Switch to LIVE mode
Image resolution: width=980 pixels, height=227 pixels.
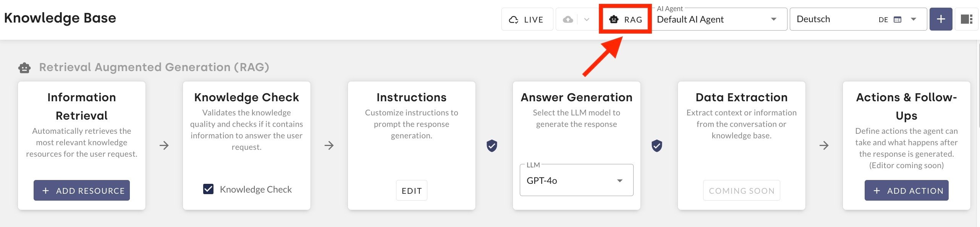tap(526, 19)
